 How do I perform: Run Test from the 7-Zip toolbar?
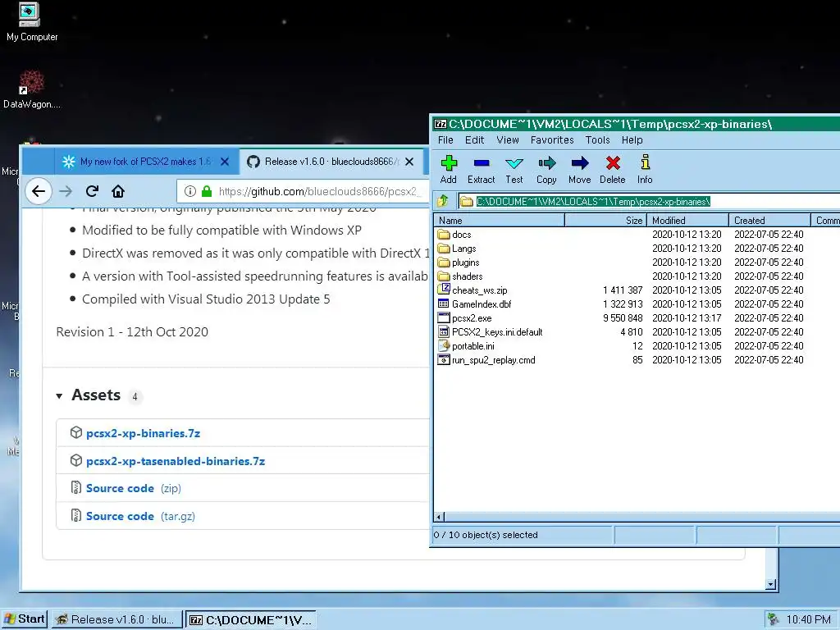tap(514, 169)
